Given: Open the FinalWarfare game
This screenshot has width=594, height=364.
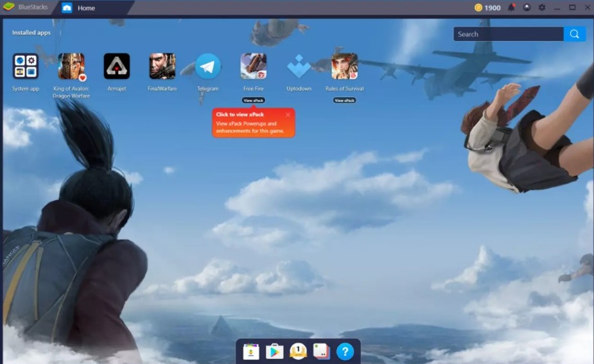Looking at the screenshot, I should tap(162, 67).
